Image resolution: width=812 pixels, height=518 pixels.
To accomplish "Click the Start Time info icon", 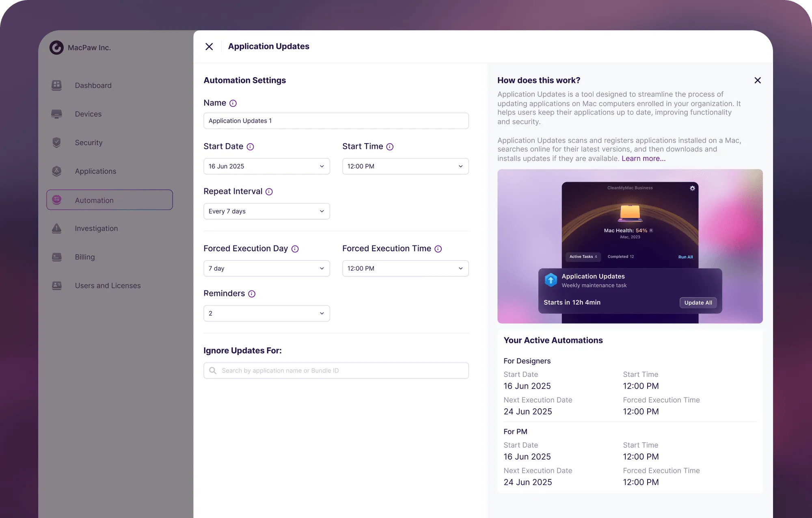I will [390, 147].
